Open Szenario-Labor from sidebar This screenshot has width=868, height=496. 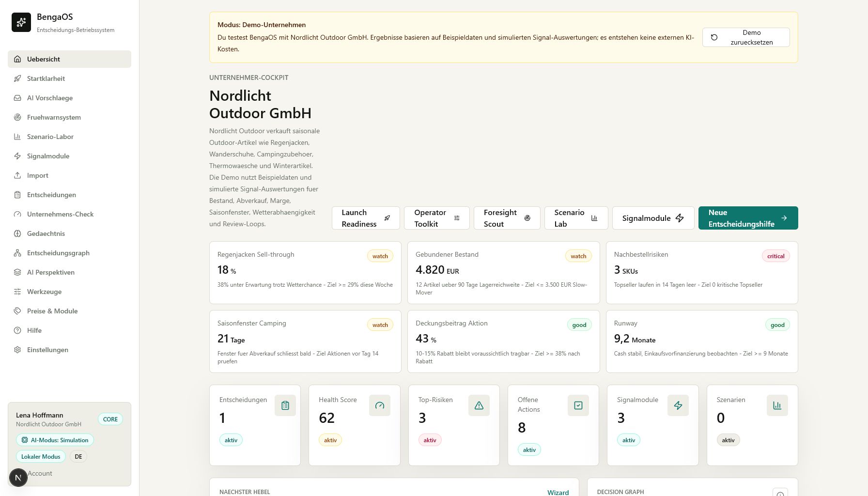(69, 137)
